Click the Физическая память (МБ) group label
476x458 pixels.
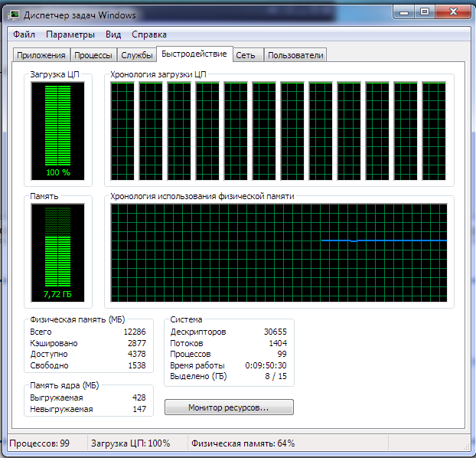(77, 319)
